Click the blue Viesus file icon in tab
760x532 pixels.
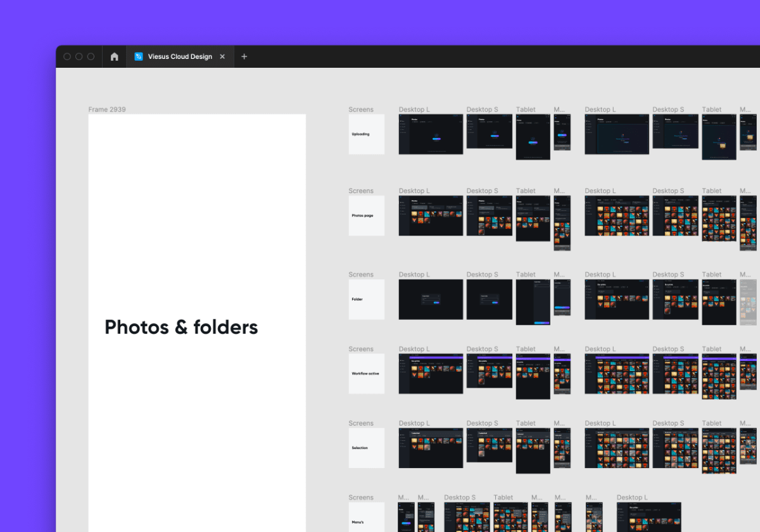[139, 56]
